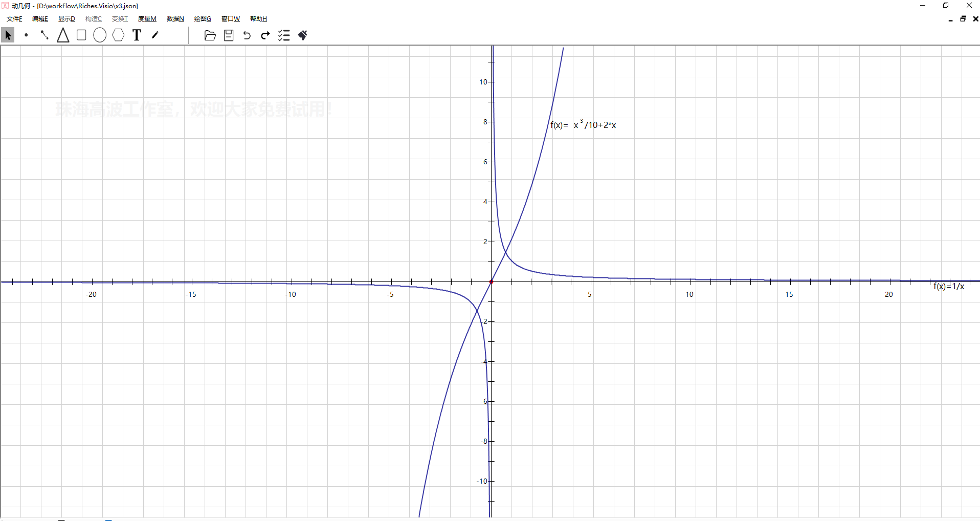Open the 度量M menu
The image size is (980, 521).
tap(147, 19)
